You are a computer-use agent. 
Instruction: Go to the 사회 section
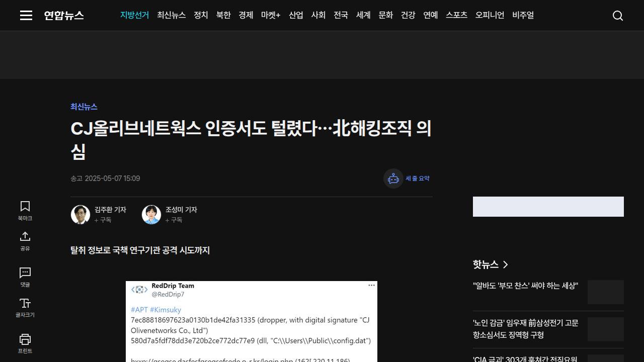point(318,15)
